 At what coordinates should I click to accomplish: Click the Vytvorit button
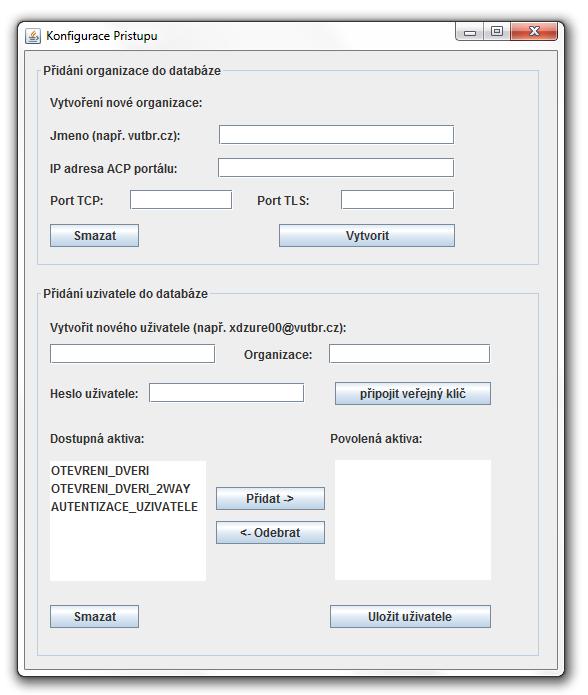pos(367,235)
